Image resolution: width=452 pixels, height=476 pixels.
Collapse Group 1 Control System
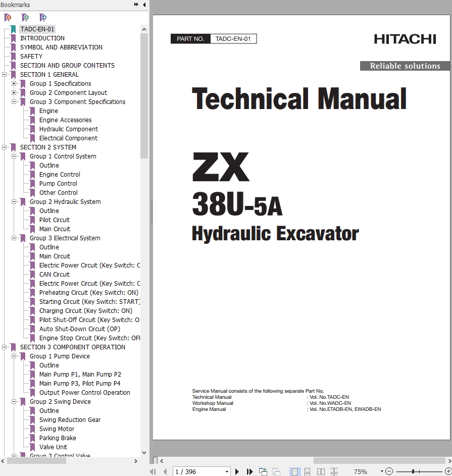[14, 156]
